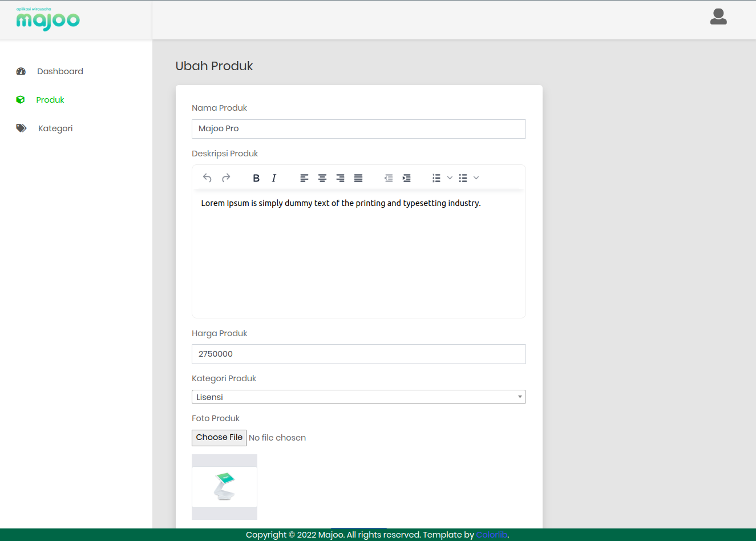The width and height of the screenshot is (756, 541).
Task: Click the Choose File button
Action: pos(219,438)
